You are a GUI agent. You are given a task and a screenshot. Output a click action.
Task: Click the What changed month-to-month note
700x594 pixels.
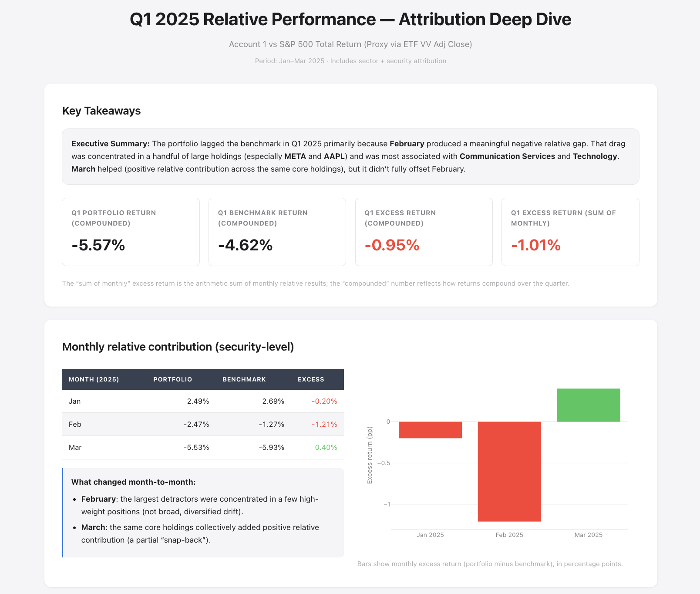click(x=203, y=513)
